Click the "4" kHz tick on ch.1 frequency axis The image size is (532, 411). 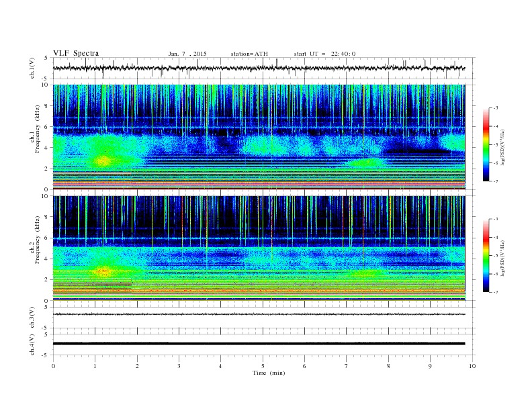[47, 148]
